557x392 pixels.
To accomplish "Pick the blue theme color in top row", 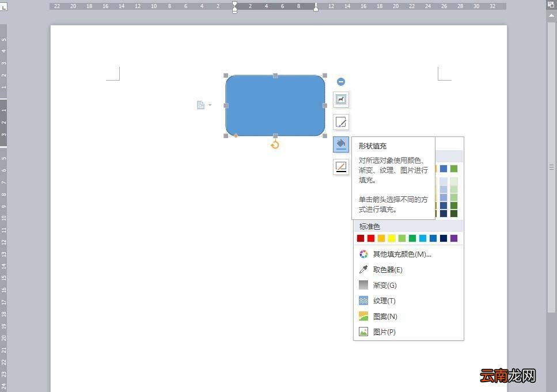I will (x=444, y=169).
